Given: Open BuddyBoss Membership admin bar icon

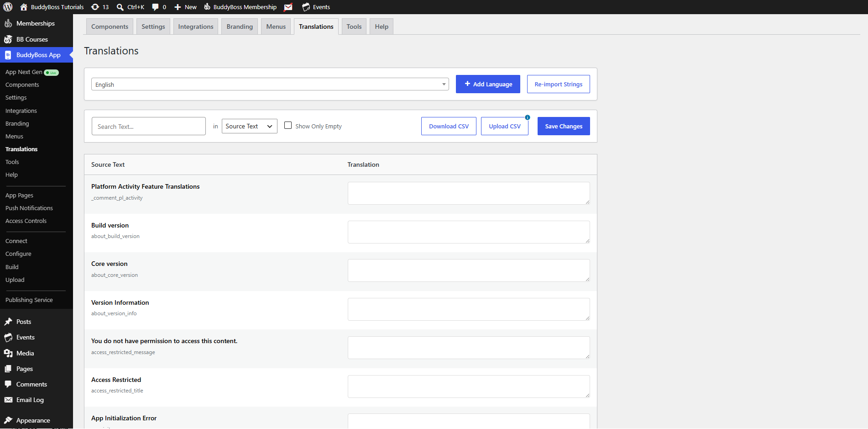Looking at the screenshot, I should point(207,7).
